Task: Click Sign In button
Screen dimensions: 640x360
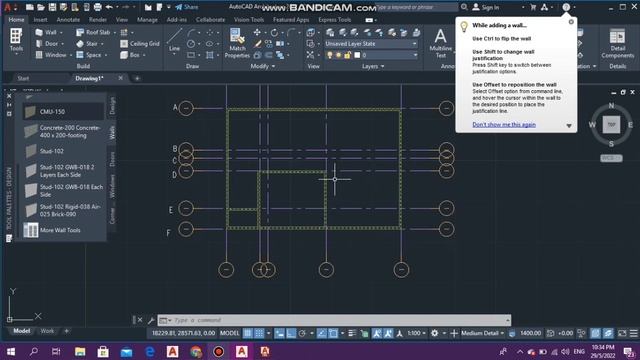Action: [x=486, y=7]
